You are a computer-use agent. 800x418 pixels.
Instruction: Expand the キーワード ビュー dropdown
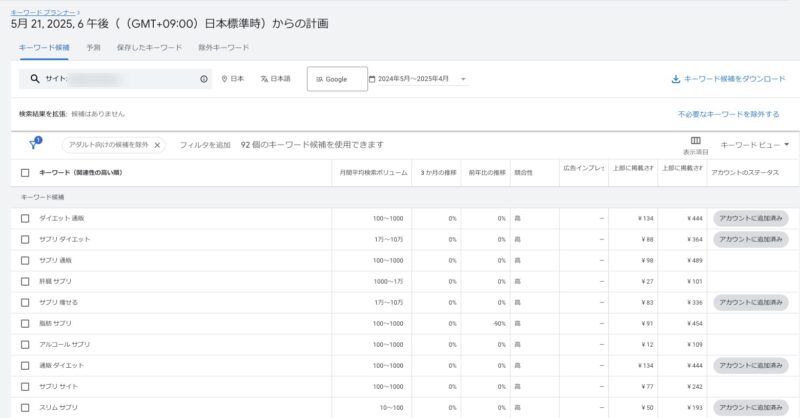click(755, 145)
